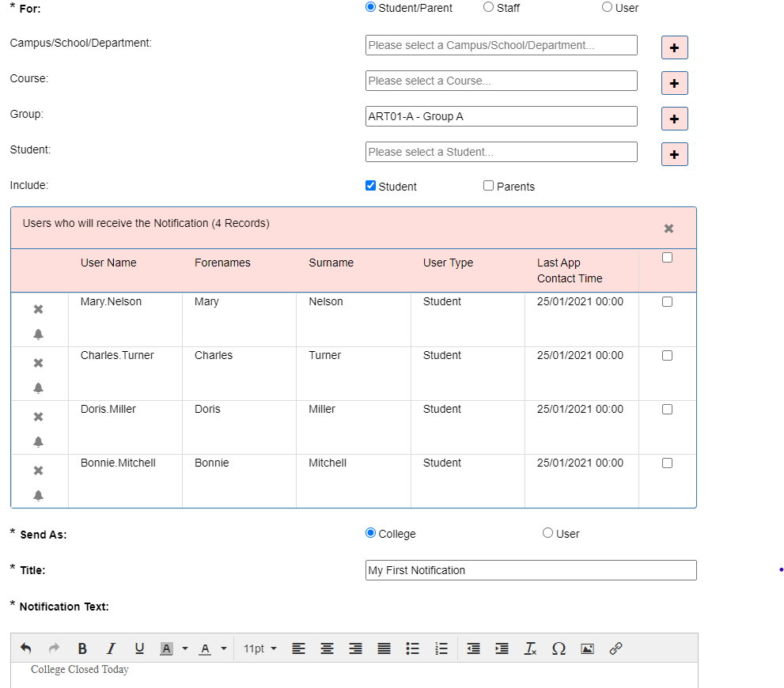Viewport: 784px width, 688px height.
Task: Increase indent in editor
Action: click(x=502, y=648)
